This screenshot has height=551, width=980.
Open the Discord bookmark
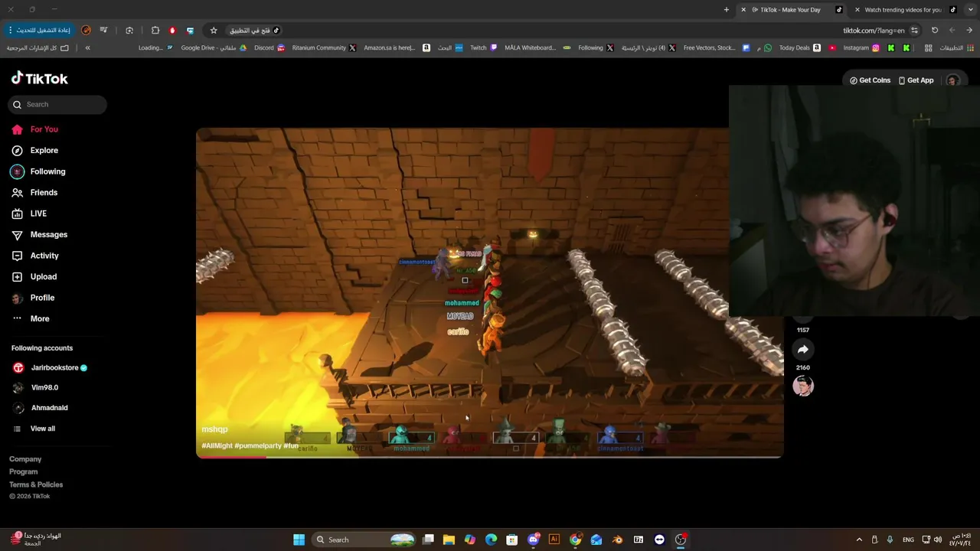coord(269,47)
